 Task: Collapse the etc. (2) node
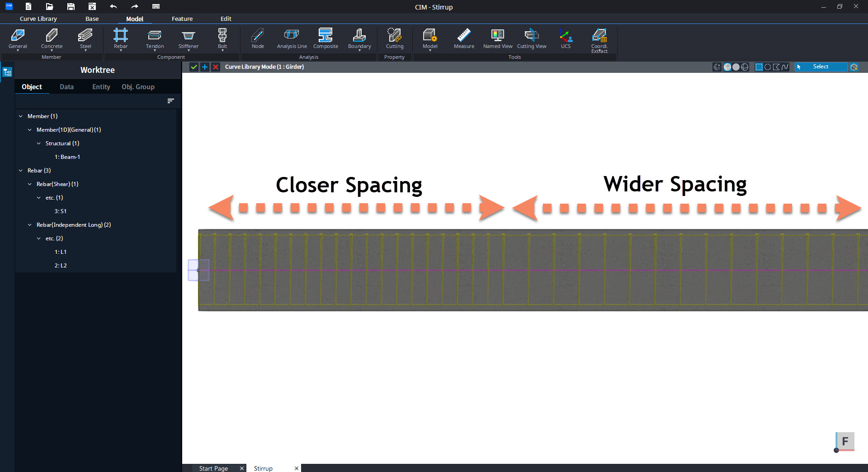click(39, 238)
